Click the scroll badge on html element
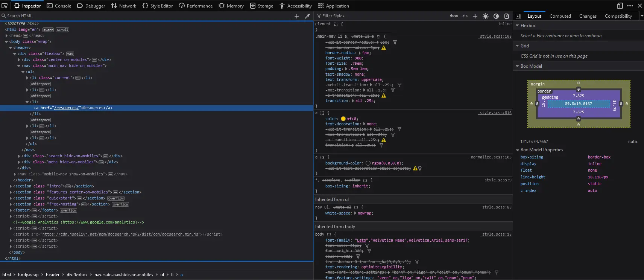The height and width of the screenshot is (280, 644). coord(62,30)
